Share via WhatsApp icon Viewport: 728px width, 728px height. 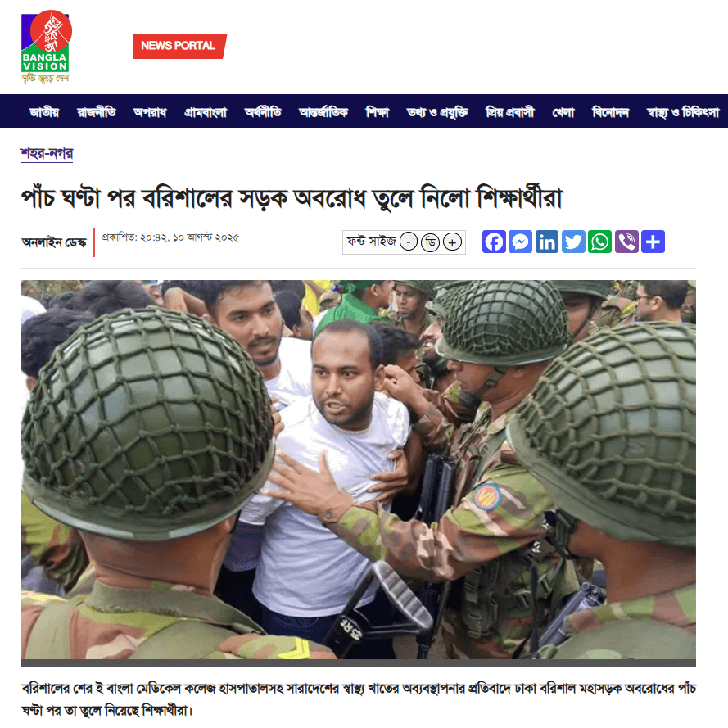[600, 242]
